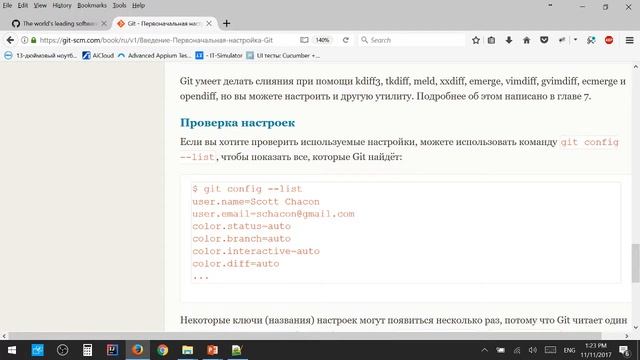Toggle reader view icon in address bar
Screen dimensions: 640x360
pos(304,40)
